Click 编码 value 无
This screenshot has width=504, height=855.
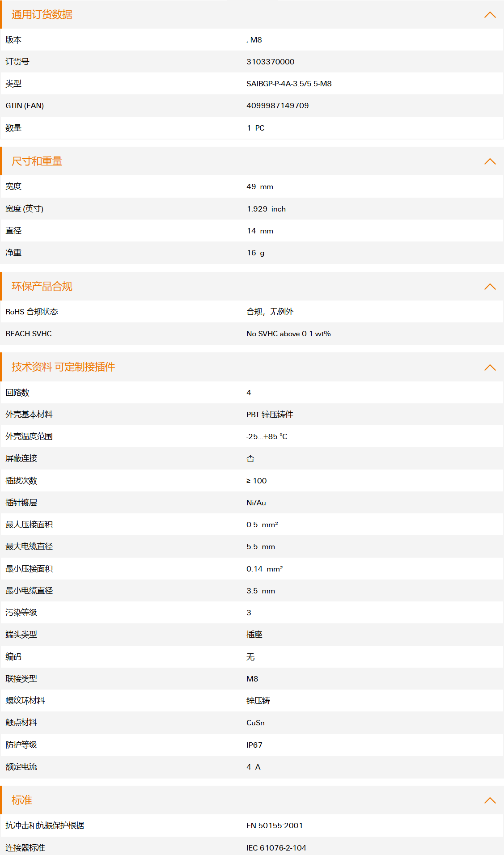(250, 657)
